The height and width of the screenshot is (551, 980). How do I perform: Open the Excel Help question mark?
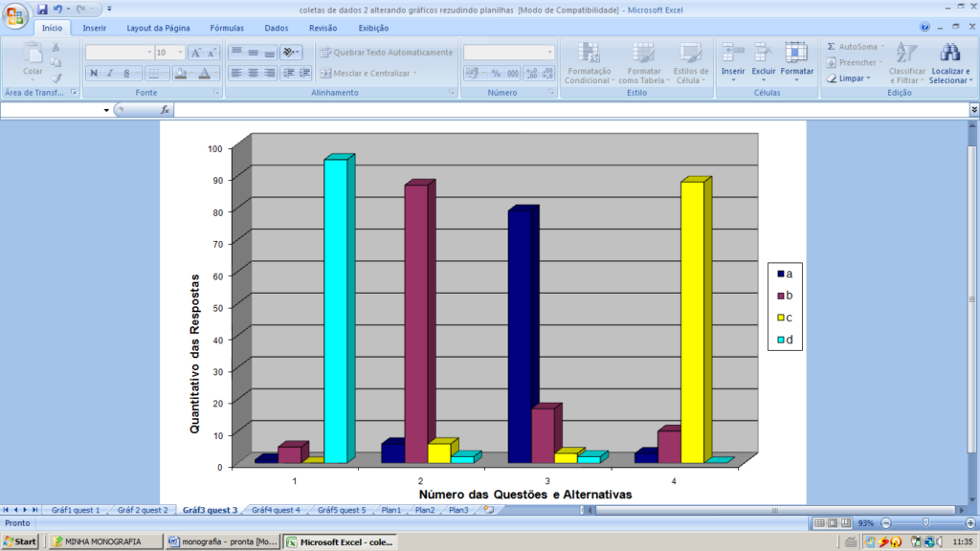coord(924,28)
